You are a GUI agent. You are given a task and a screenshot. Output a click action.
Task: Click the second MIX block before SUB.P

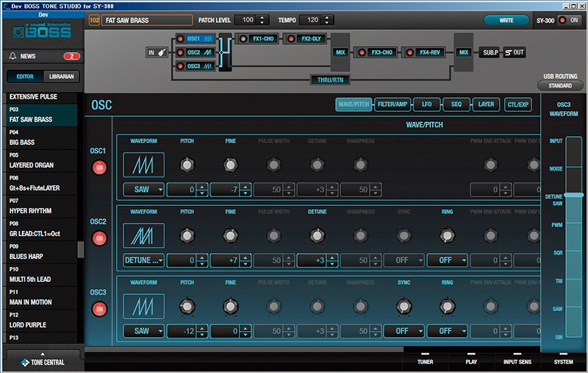pyautogui.click(x=464, y=52)
